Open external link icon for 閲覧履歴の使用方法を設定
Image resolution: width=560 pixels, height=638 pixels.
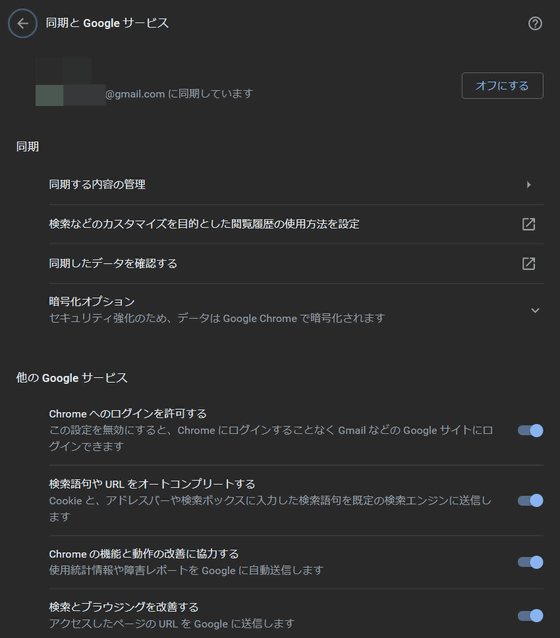point(528,224)
